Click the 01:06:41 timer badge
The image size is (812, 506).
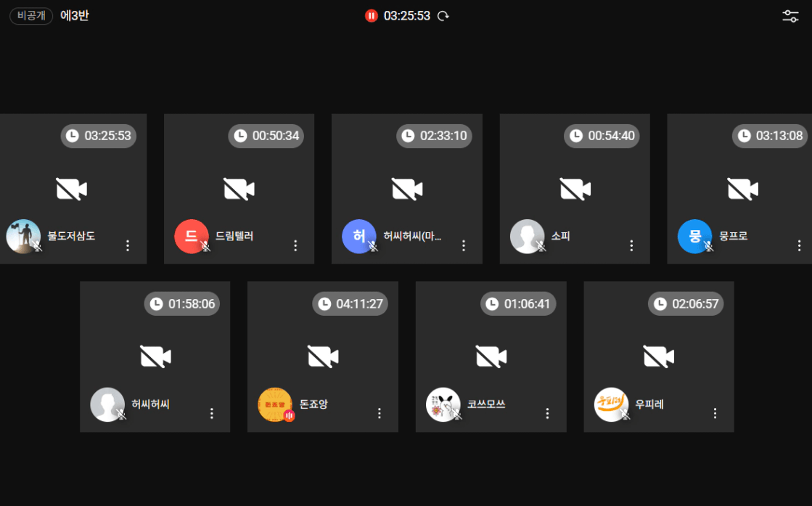518,304
